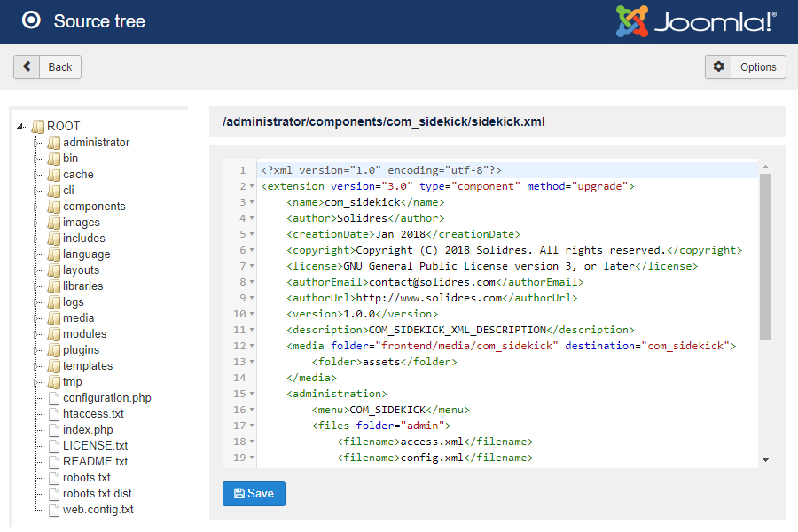Click the left arrow icon in the Back button
Image resolution: width=798 pixels, height=532 pixels.
tap(27, 66)
